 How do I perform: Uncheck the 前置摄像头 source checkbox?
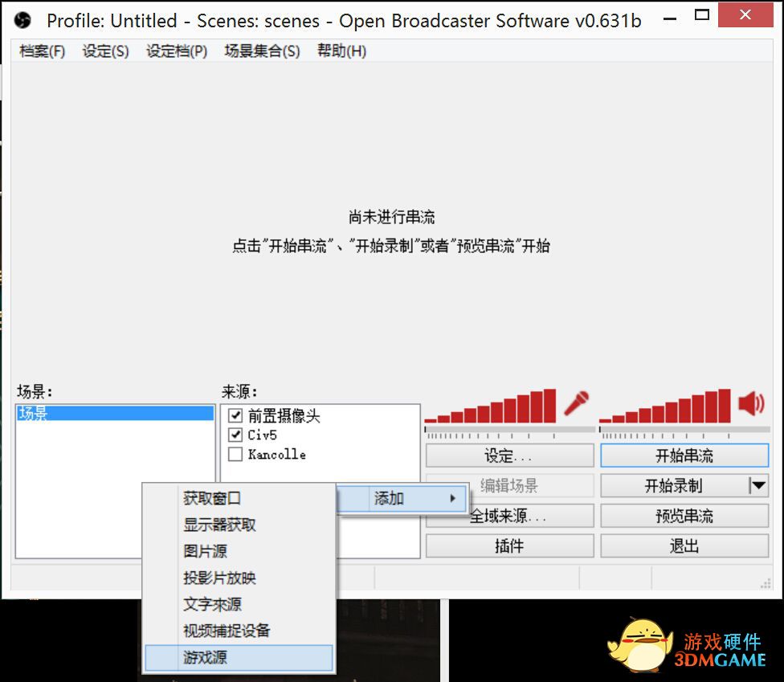click(235, 415)
